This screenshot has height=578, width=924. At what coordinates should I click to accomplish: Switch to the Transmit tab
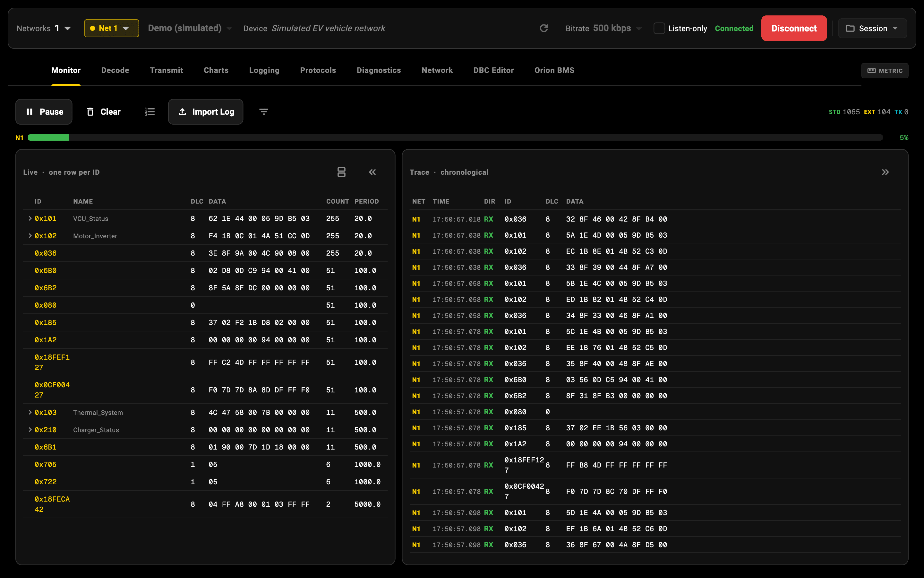point(166,70)
